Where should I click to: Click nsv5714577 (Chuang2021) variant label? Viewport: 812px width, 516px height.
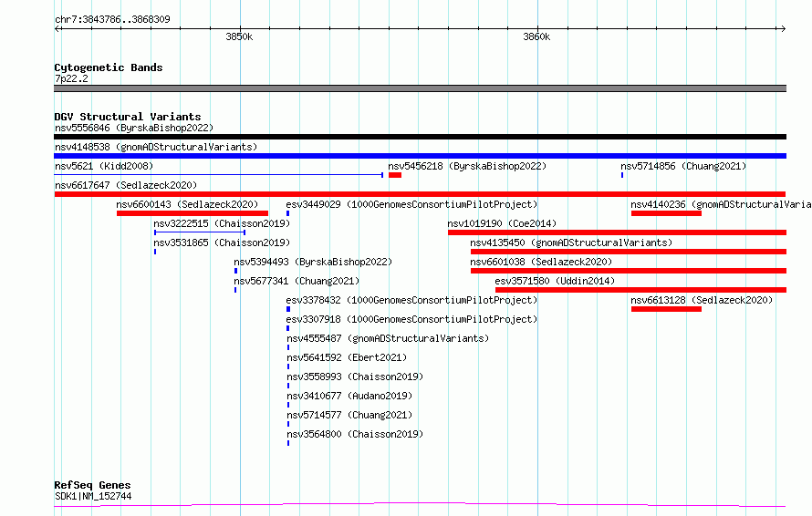point(349,415)
